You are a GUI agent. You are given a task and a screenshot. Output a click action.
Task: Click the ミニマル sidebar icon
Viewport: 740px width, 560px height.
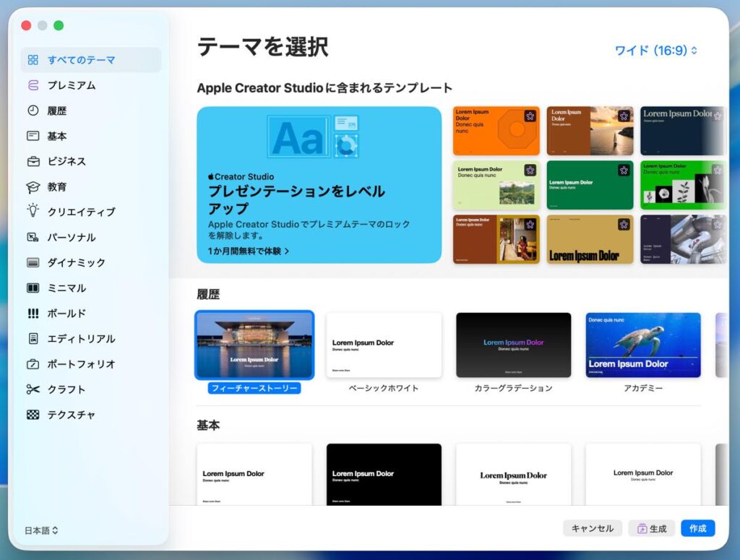(33, 288)
